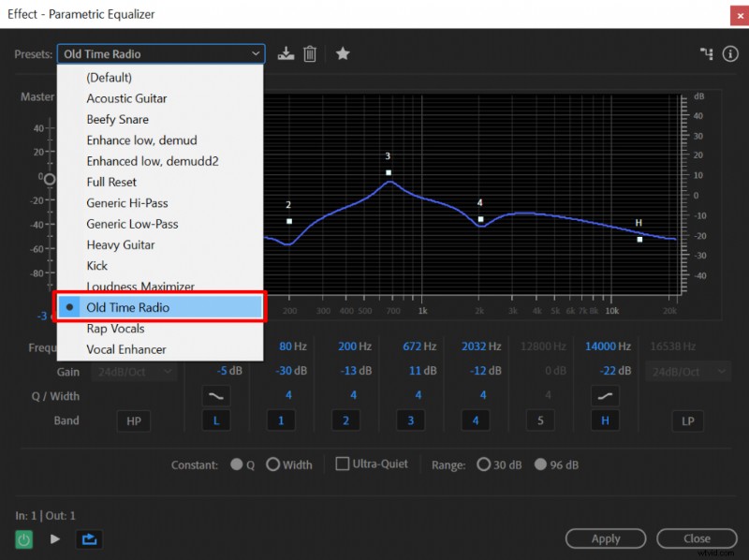Enable Ultra-Quiet mode

tap(345, 464)
